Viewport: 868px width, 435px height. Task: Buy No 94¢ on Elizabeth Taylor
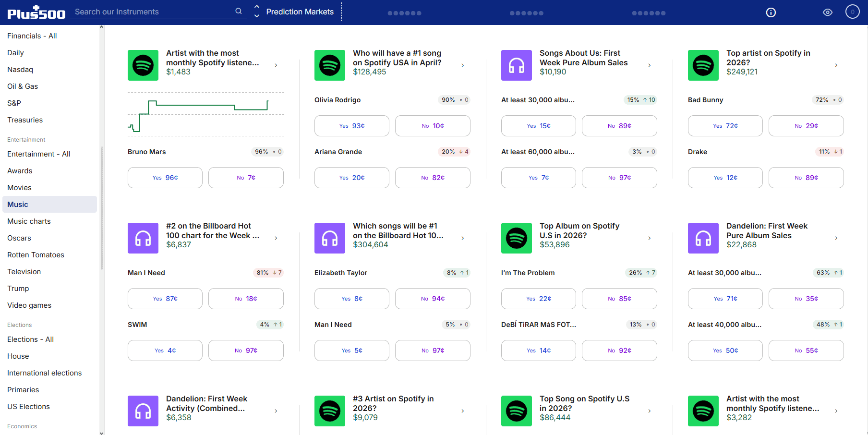pos(433,299)
